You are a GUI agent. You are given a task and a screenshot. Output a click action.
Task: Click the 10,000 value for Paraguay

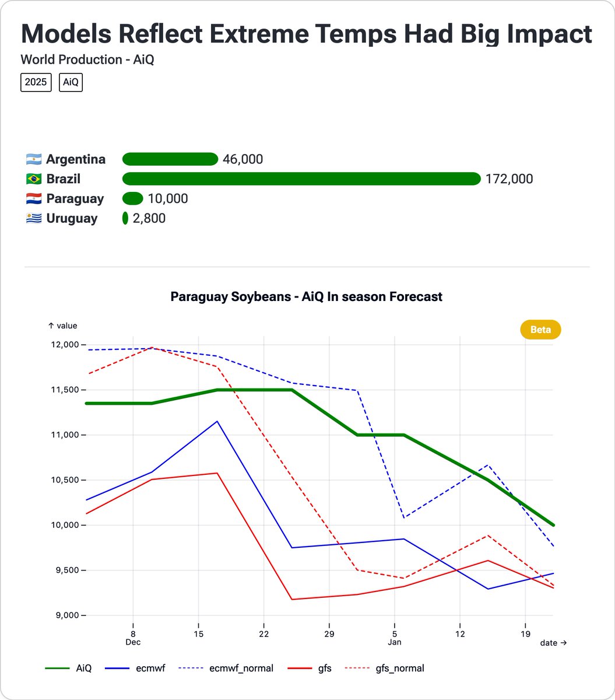168,199
